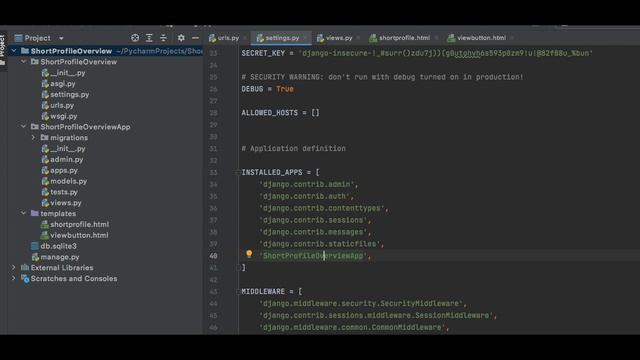Collapse the inner ShortProfileOverview folder

tap(24, 62)
